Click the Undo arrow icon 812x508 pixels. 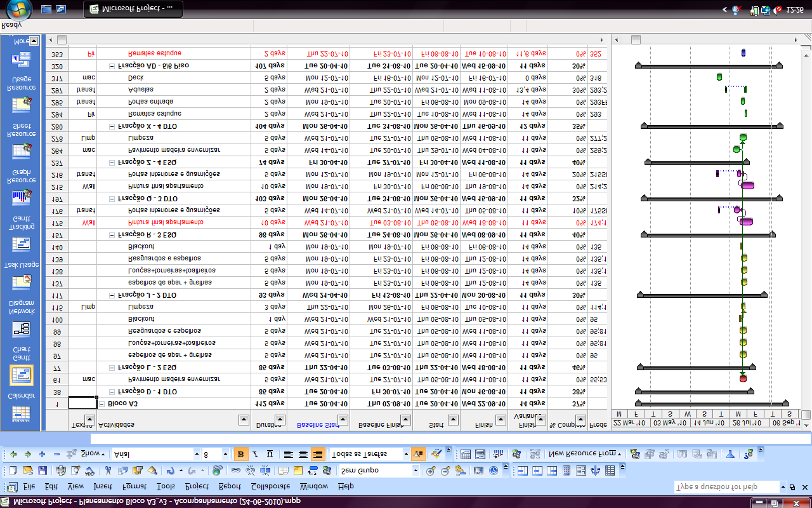pos(171,471)
